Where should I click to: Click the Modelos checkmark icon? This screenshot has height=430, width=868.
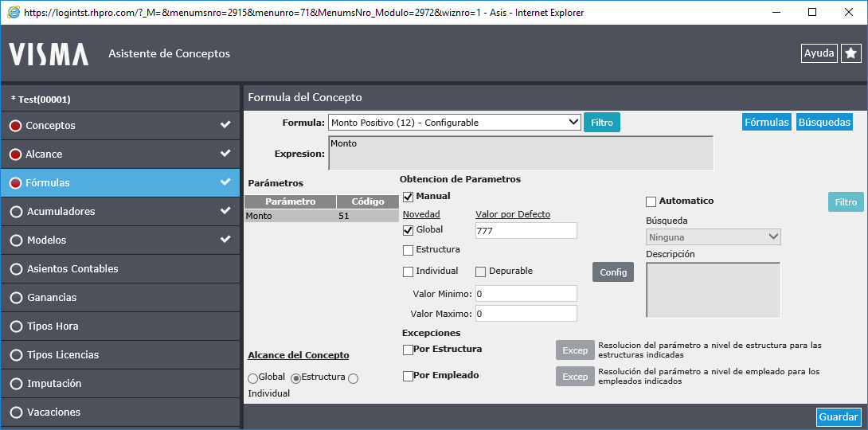(x=225, y=240)
